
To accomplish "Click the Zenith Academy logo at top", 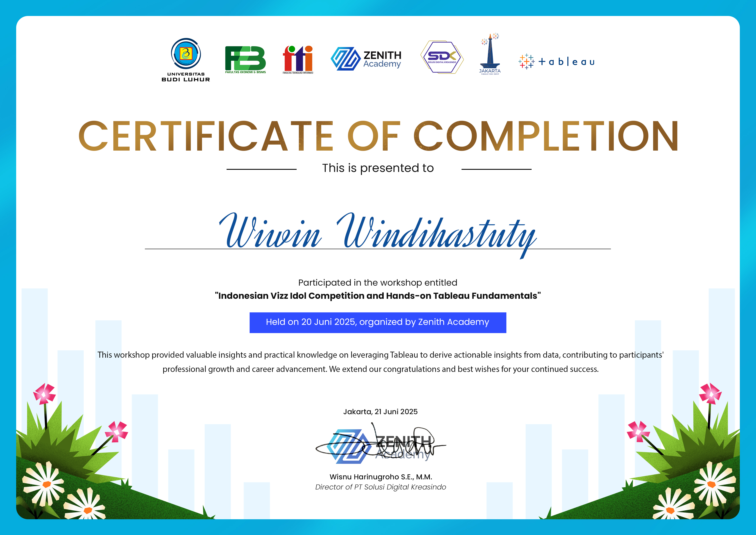I will click(366, 59).
